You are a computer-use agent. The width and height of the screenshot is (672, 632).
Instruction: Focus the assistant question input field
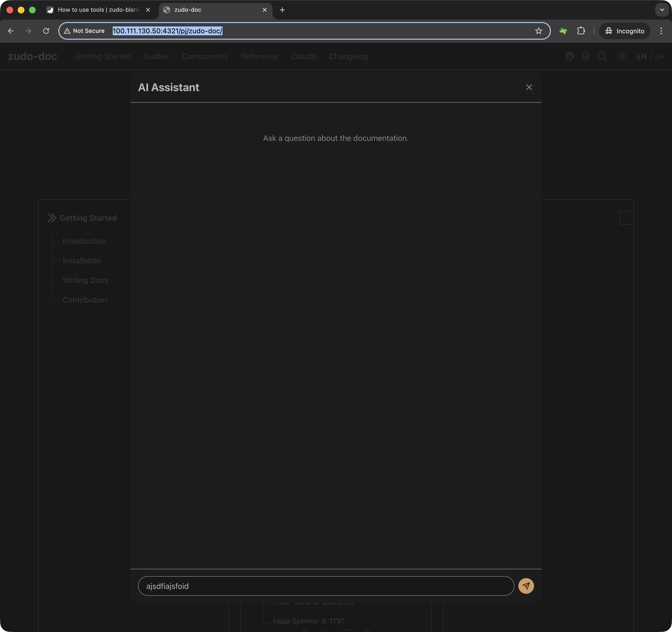point(325,586)
